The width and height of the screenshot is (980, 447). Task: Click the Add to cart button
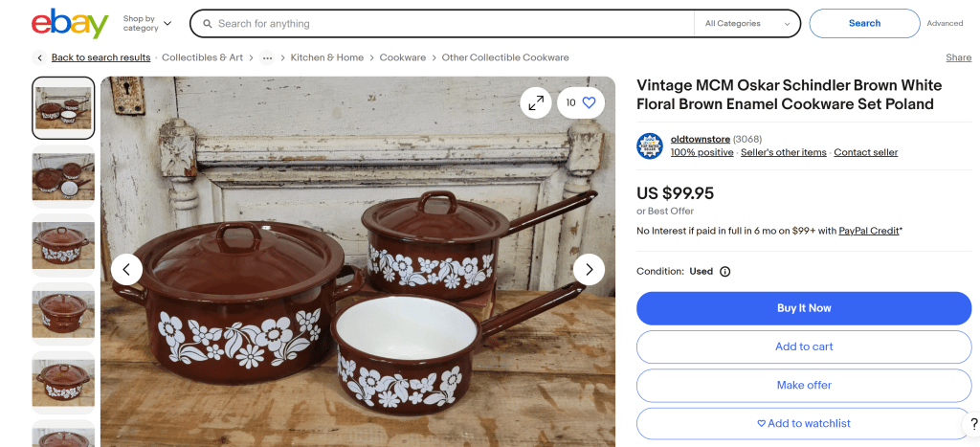point(803,346)
